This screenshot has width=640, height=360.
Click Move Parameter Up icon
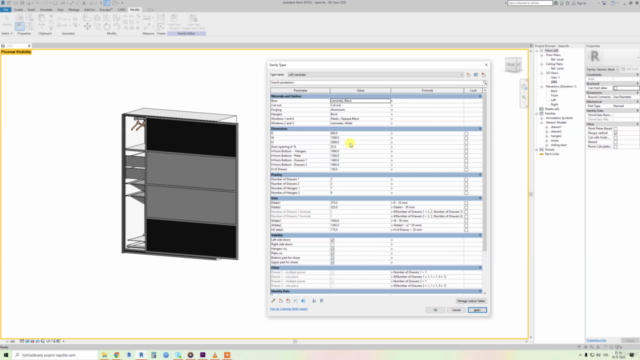coord(296,301)
